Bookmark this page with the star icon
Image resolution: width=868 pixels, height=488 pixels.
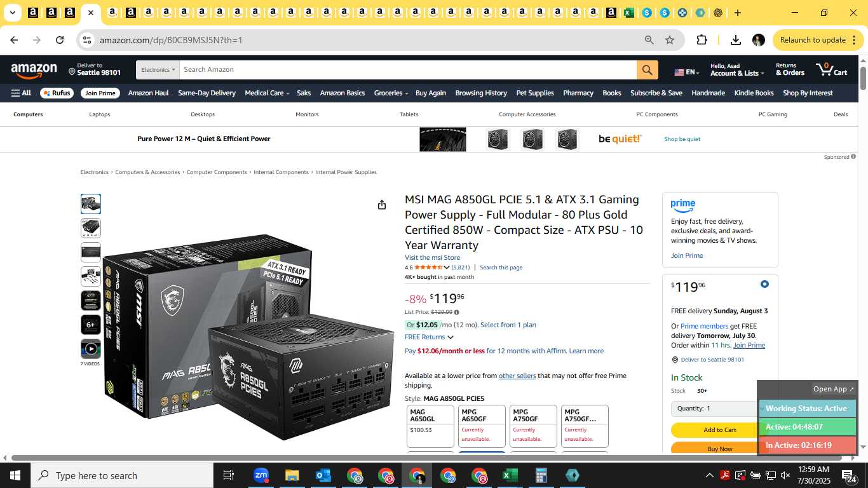(x=670, y=40)
